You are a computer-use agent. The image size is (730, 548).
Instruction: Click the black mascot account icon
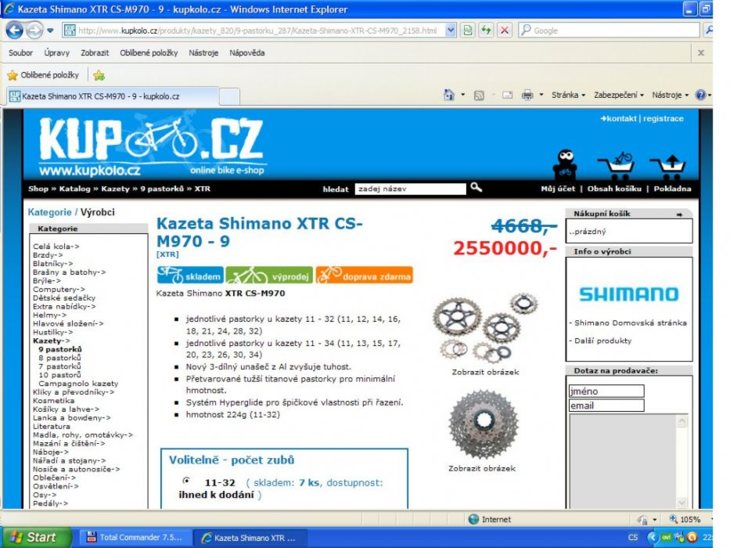click(x=565, y=164)
